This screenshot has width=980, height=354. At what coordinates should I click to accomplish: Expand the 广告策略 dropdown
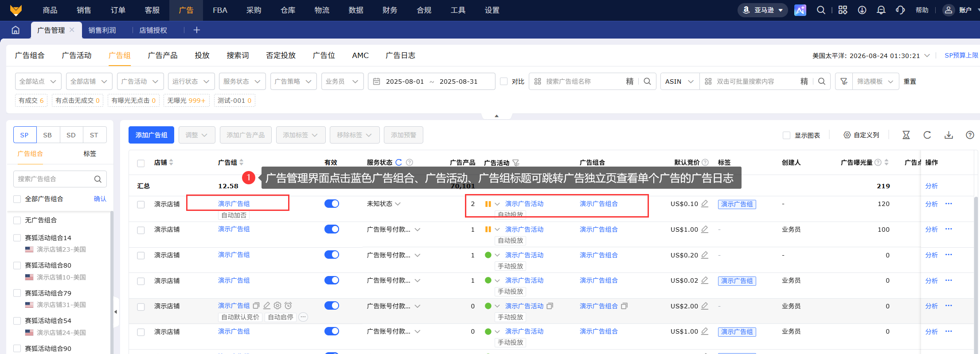click(293, 82)
